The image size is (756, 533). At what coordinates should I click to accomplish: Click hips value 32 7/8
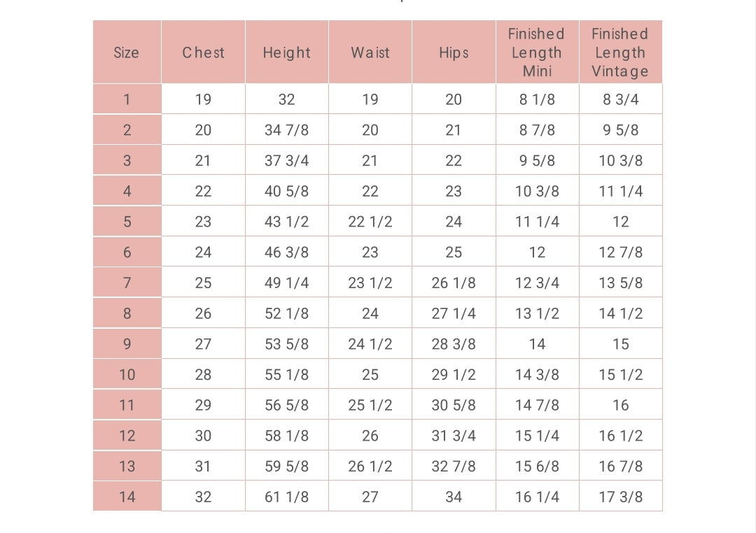tap(454, 466)
